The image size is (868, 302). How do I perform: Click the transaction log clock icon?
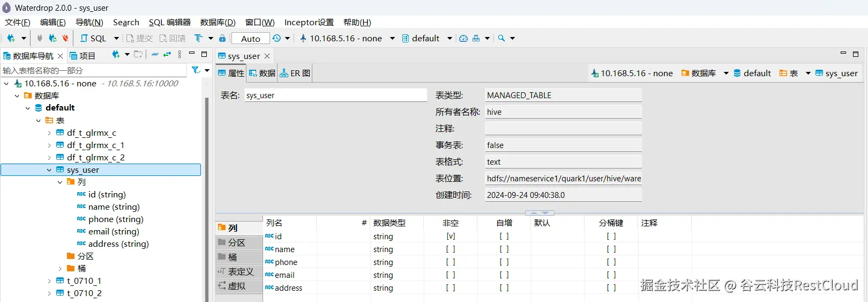click(276, 38)
